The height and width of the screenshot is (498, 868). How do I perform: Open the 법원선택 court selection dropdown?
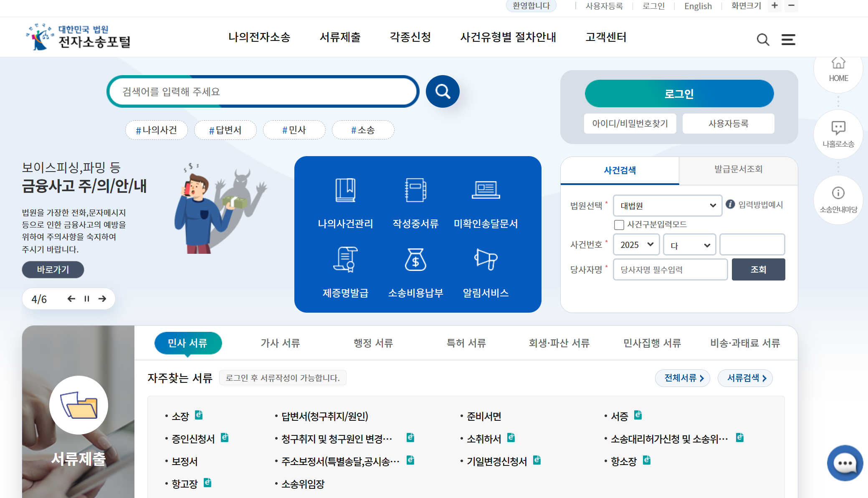(x=667, y=205)
